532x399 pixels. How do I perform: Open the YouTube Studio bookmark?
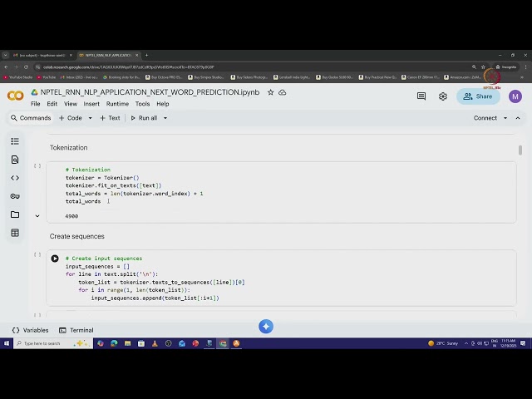pyautogui.click(x=17, y=77)
